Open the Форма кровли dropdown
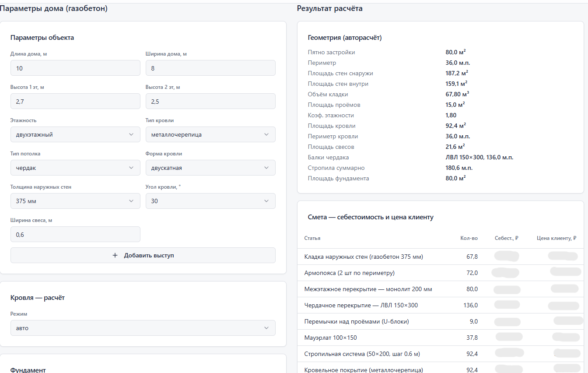588x373 pixels. (x=210, y=168)
